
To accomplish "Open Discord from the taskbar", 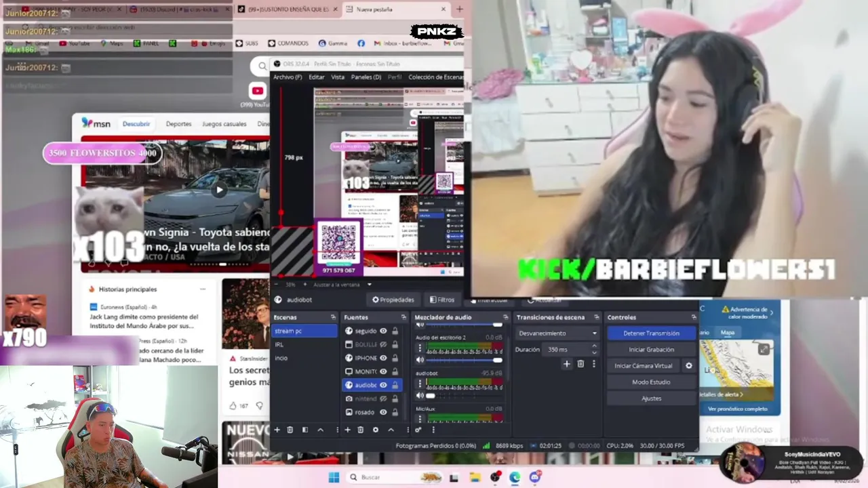I will click(x=535, y=477).
